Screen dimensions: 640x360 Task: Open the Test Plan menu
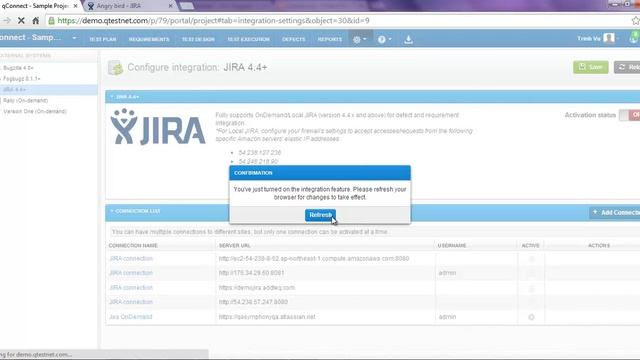tap(103, 39)
